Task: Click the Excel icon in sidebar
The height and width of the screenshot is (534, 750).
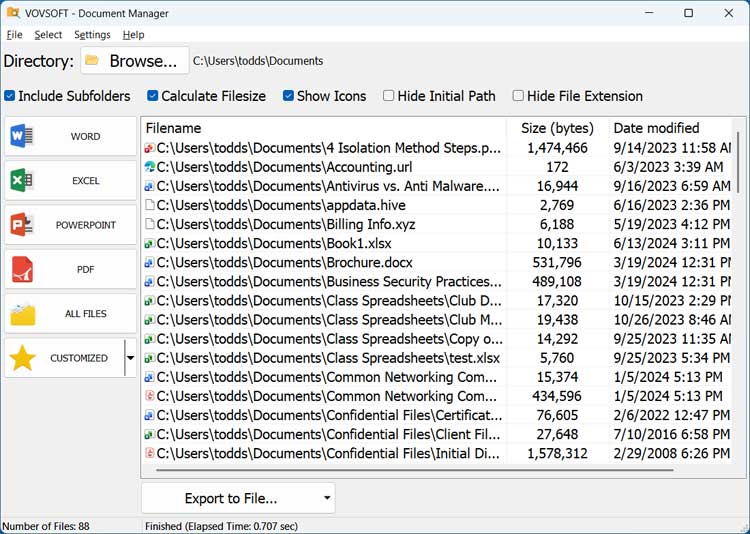Action: pyautogui.click(x=22, y=180)
